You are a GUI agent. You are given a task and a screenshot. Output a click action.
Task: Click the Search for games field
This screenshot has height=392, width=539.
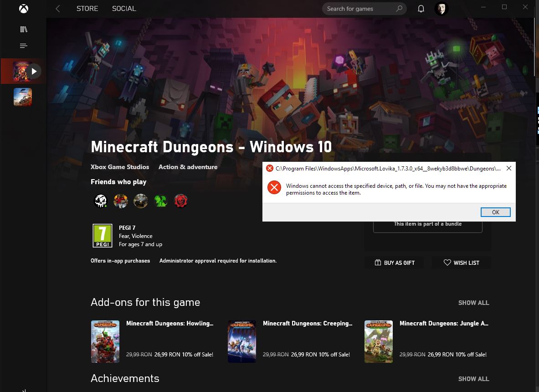364,9
